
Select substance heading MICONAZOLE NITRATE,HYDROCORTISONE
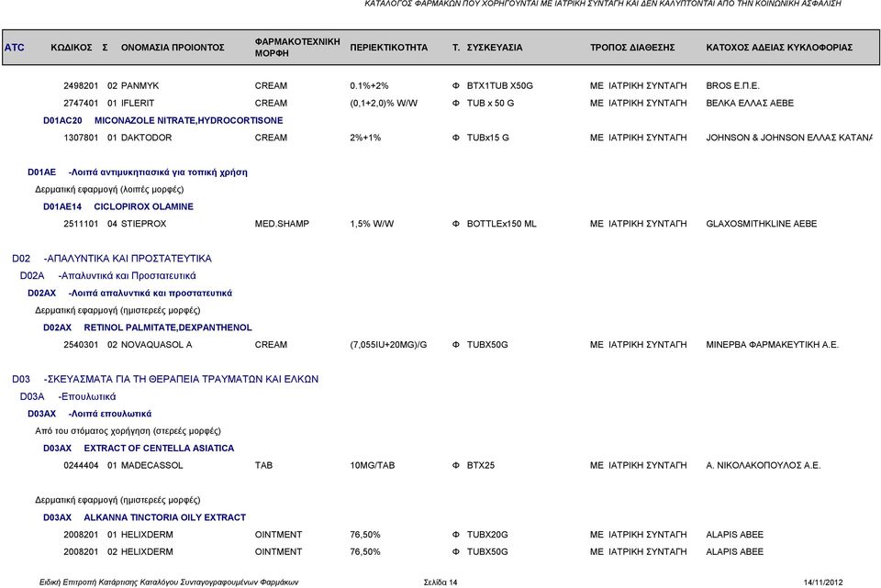tap(189, 121)
